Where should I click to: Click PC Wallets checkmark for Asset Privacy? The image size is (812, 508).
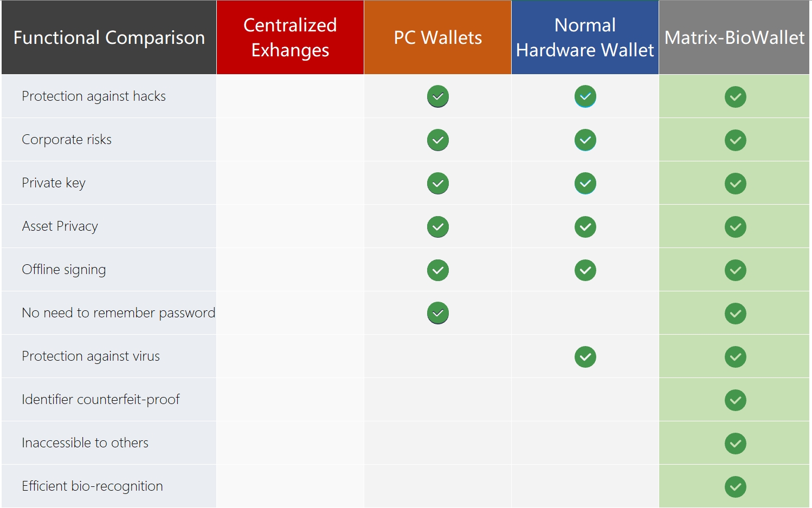click(x=438, y=226)
